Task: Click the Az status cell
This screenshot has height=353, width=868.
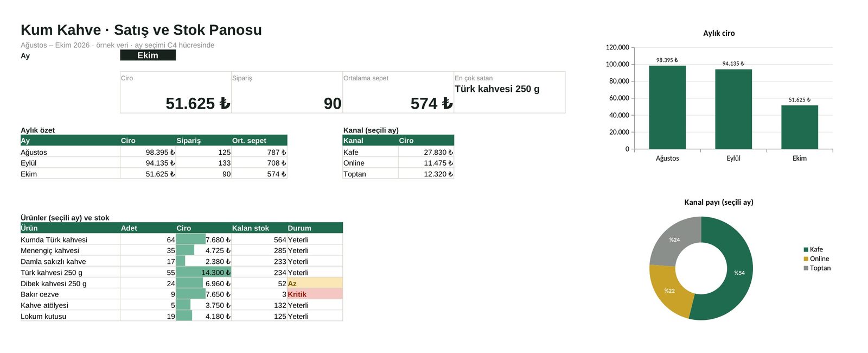Action: tap(315, 283)
